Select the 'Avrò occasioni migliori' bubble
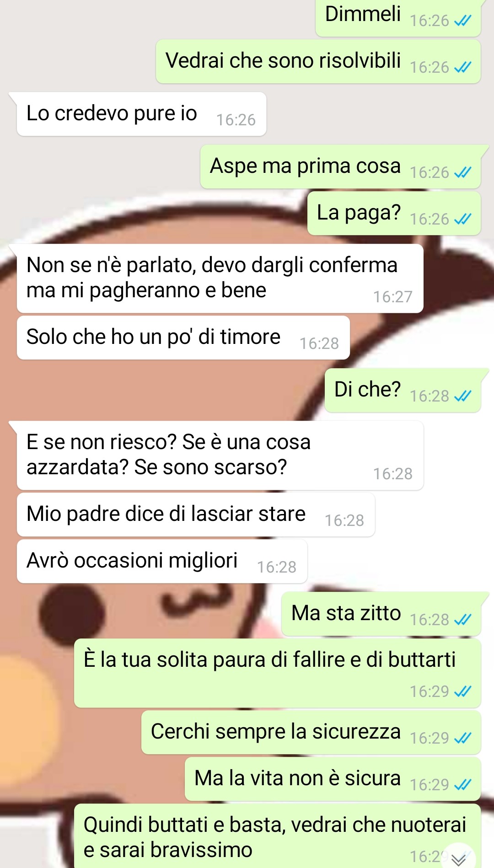The width and height of the screenshot is (494, 868). pyautogui.click(x=162, y=561)
